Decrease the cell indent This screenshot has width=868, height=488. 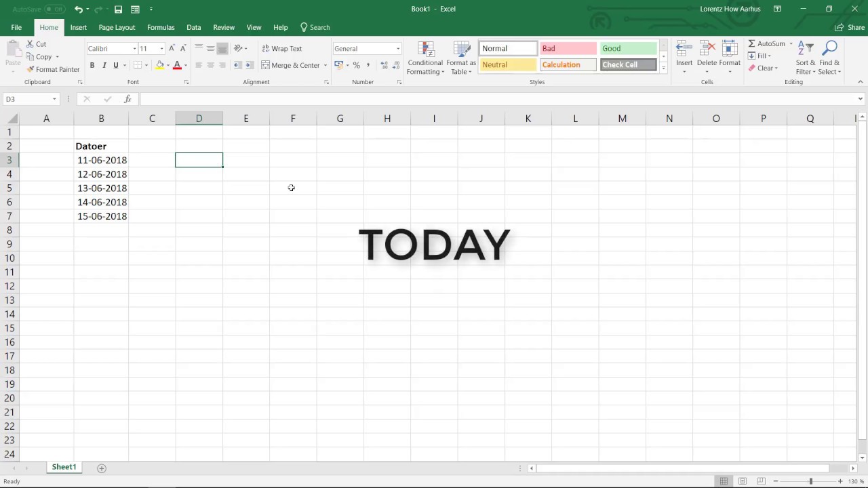click(x=237, y=66)
